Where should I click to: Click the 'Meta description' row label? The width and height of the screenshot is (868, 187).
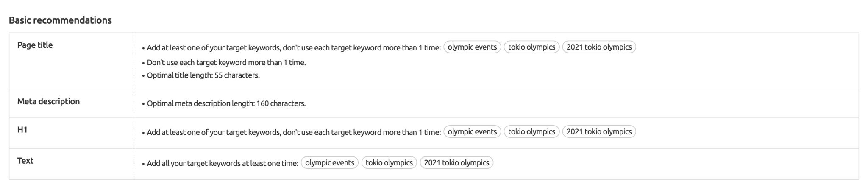pyautogui.click(x=48, y=101)
